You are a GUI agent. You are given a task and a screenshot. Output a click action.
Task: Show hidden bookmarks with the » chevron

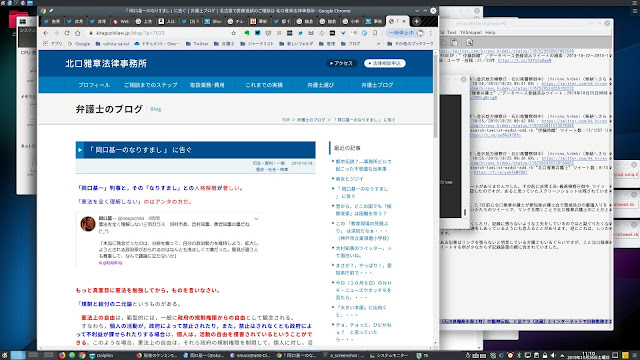378,44
